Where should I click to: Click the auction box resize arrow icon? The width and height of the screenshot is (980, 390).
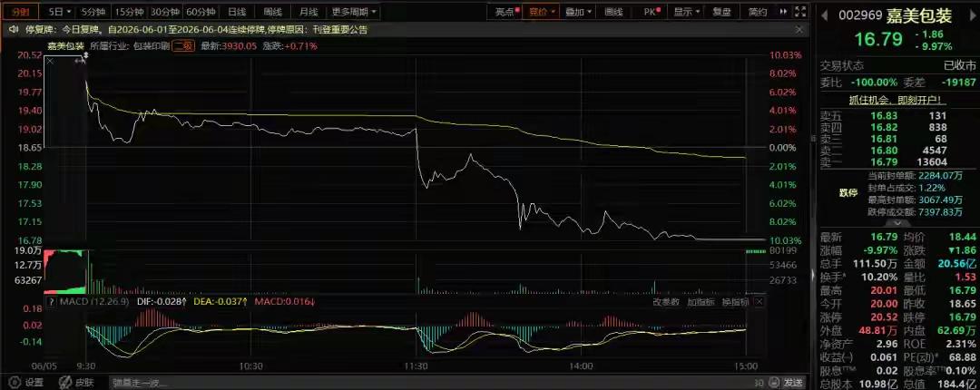(79, 60)
